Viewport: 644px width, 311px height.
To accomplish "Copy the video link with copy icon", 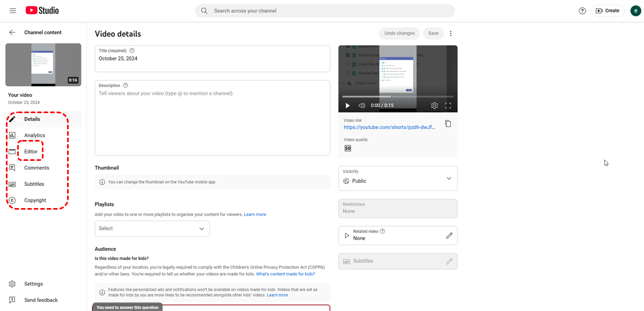I will click(448, 124).
